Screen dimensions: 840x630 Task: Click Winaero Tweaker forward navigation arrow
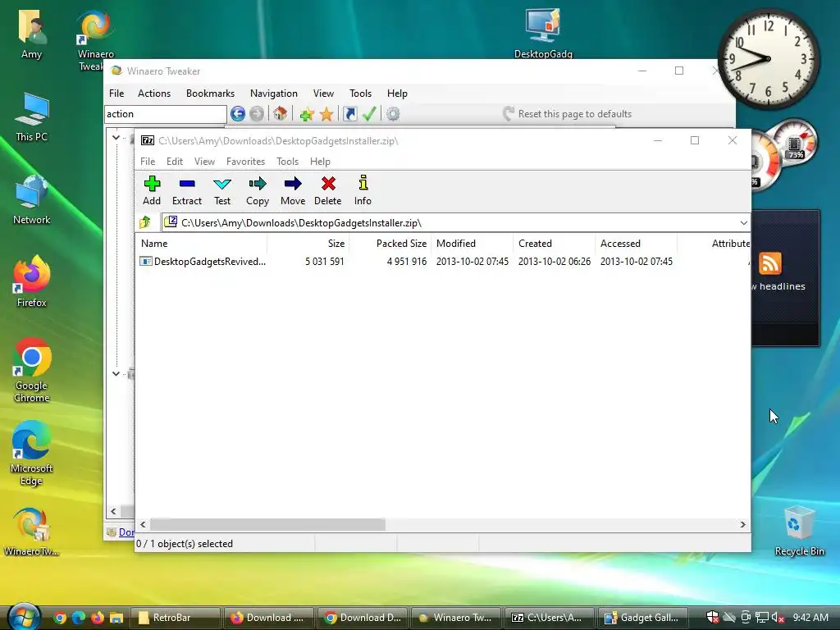coord(257,113)
